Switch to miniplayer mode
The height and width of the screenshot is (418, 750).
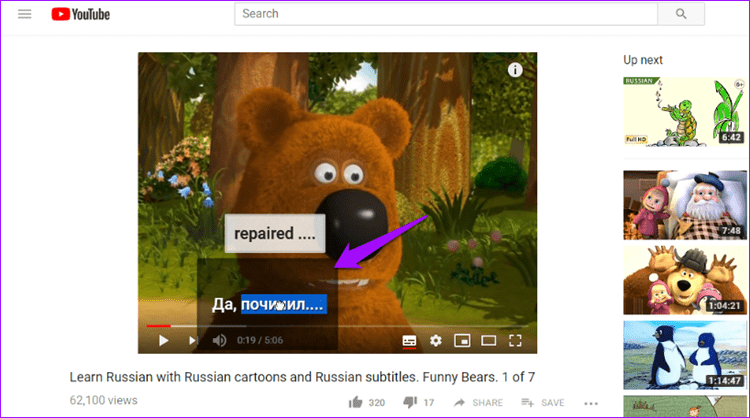462,341
